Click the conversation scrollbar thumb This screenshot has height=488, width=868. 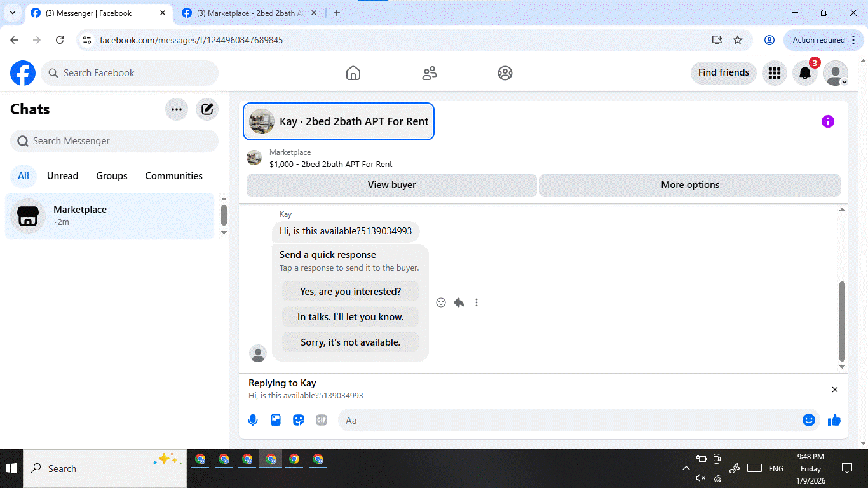843,322
